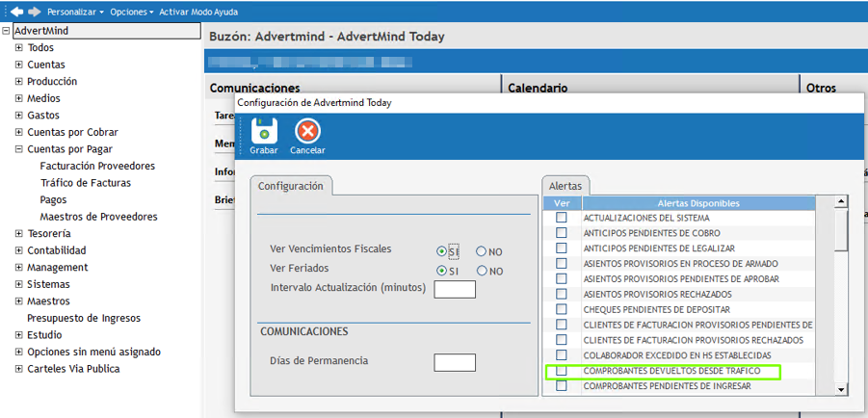Image resolution: width=868 pixels, height=418 pixels.
Task: Expand the Todos tree node
Action: 19,48
